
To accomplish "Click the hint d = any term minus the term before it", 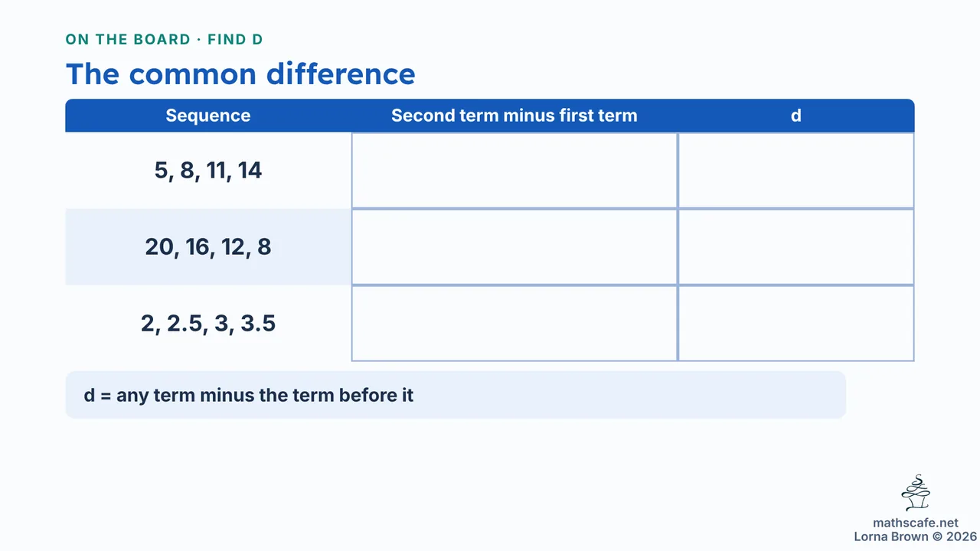I will click(249, 396).
